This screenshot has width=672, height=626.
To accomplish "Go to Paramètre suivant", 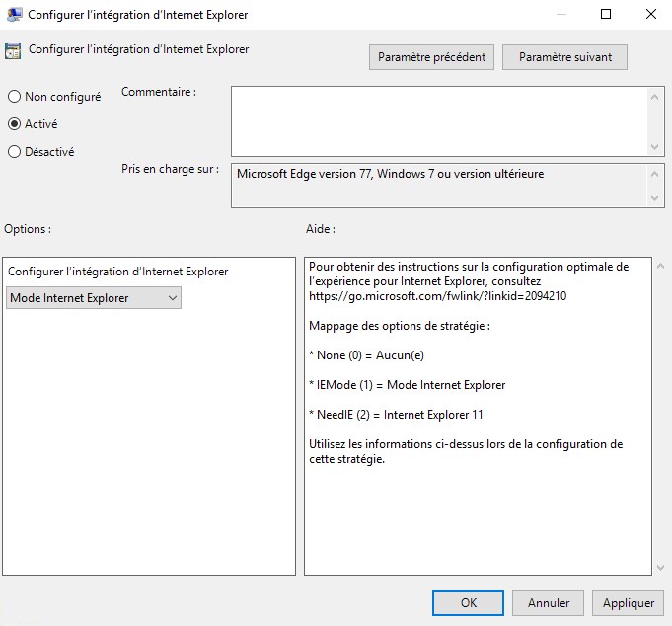I will point(564,57).
